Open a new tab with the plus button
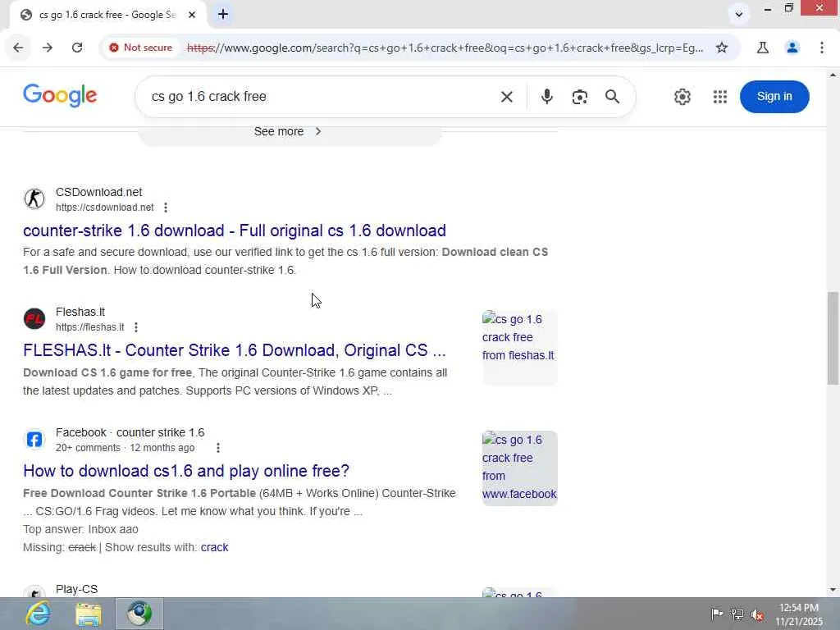This screenshot has width=840, height=630. coord(223,15)
